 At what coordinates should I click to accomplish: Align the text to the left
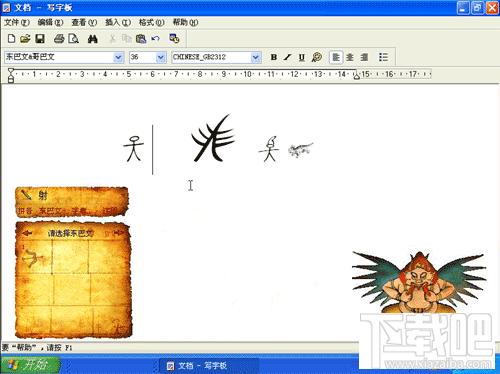[336, 57]
